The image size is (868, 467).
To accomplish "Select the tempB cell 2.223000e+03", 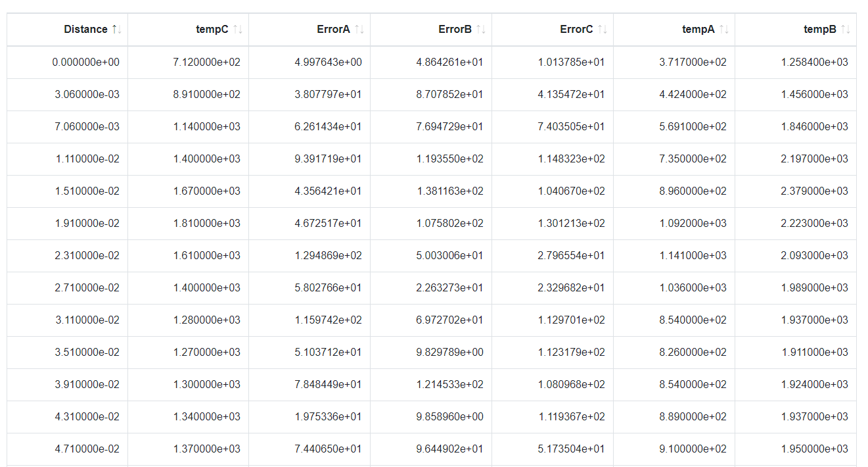I will tap(796, 224).
